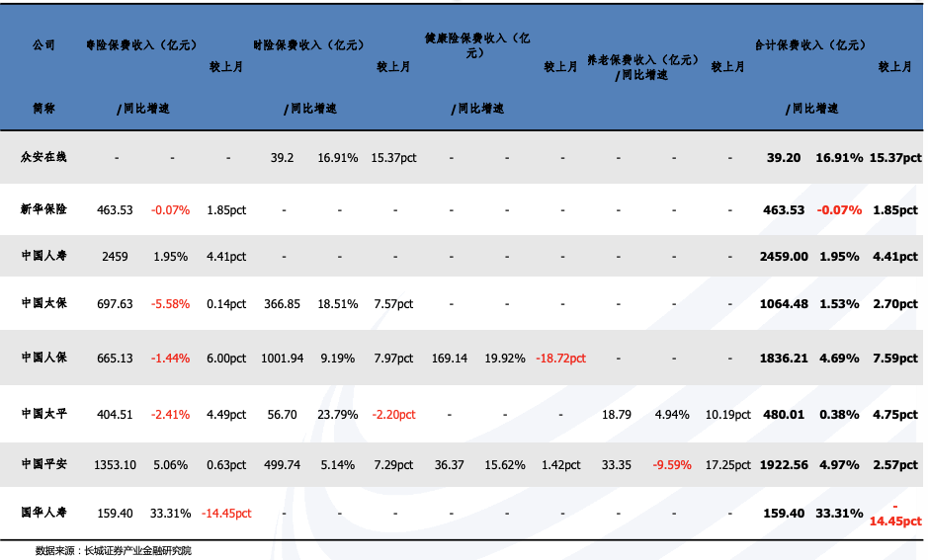Click the 简称 header label
Screen dimensions: 928x560
point(43,109)
